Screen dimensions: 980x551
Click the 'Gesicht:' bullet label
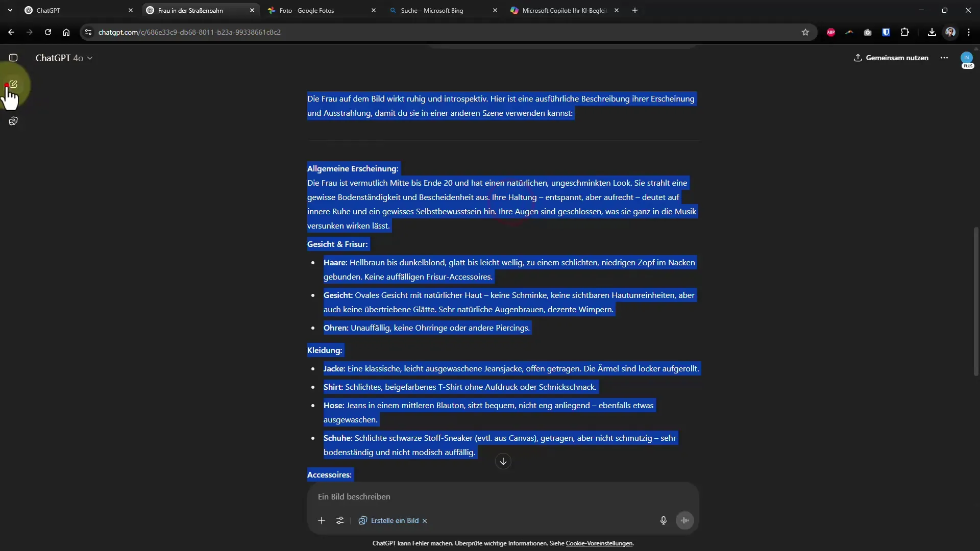tap(338, 295)
